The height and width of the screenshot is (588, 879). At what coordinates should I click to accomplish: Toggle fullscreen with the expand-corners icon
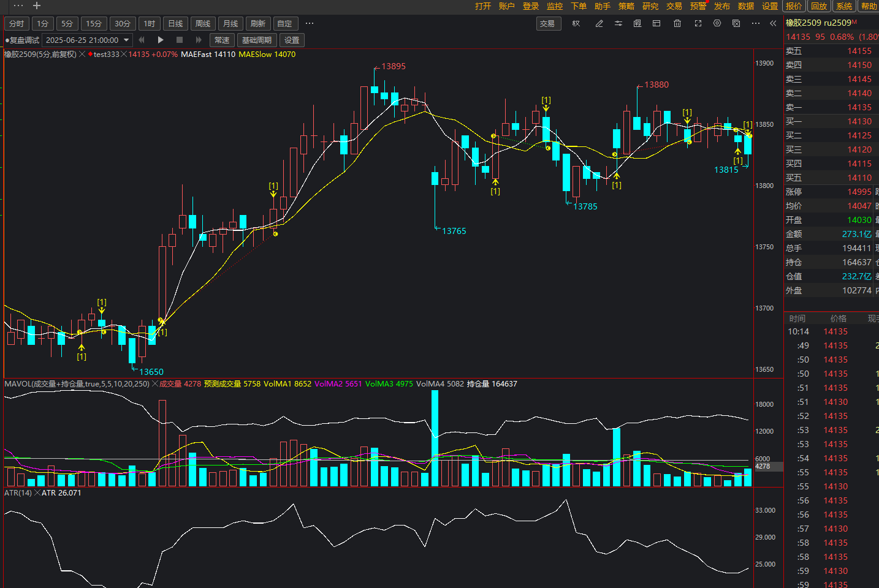(x=698, y=23)
